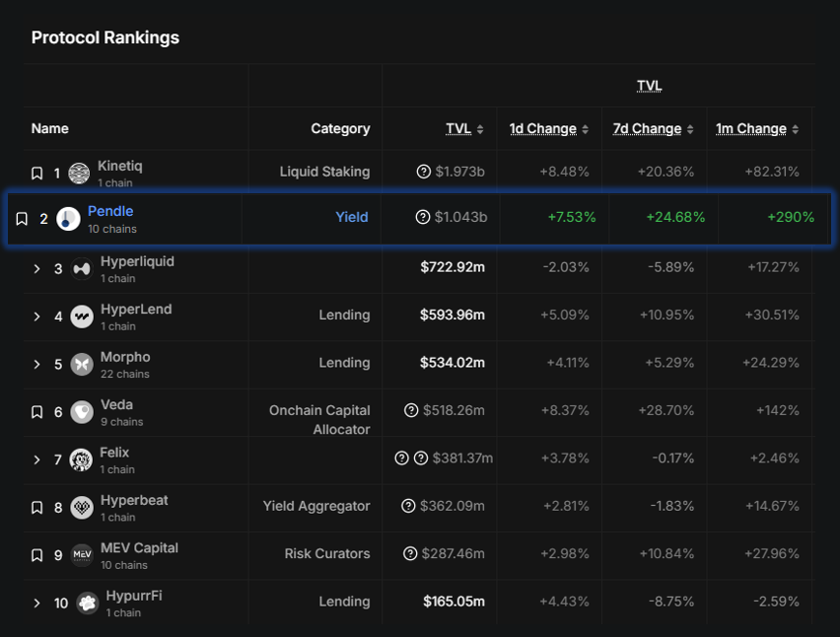Click the question mark icon beside Pendle's $1.043b TVL
This screenshot has width=840, height=637.
[423, 217]
